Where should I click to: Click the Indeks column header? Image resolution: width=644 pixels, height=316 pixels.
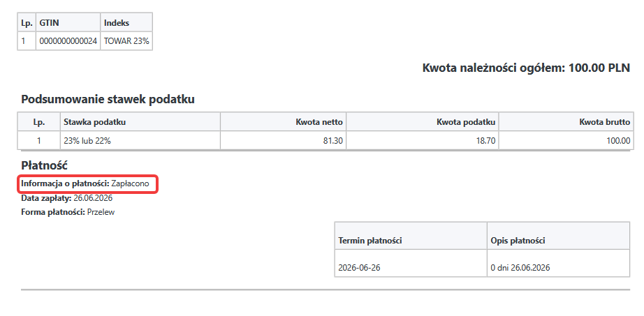click(x=126, y=23)
